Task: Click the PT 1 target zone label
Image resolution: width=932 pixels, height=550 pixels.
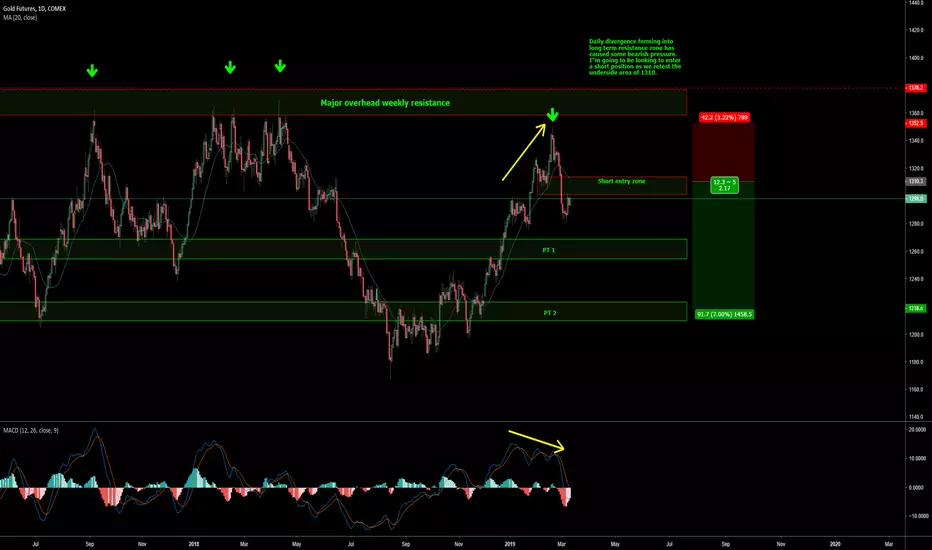Action: click(549, 250)
